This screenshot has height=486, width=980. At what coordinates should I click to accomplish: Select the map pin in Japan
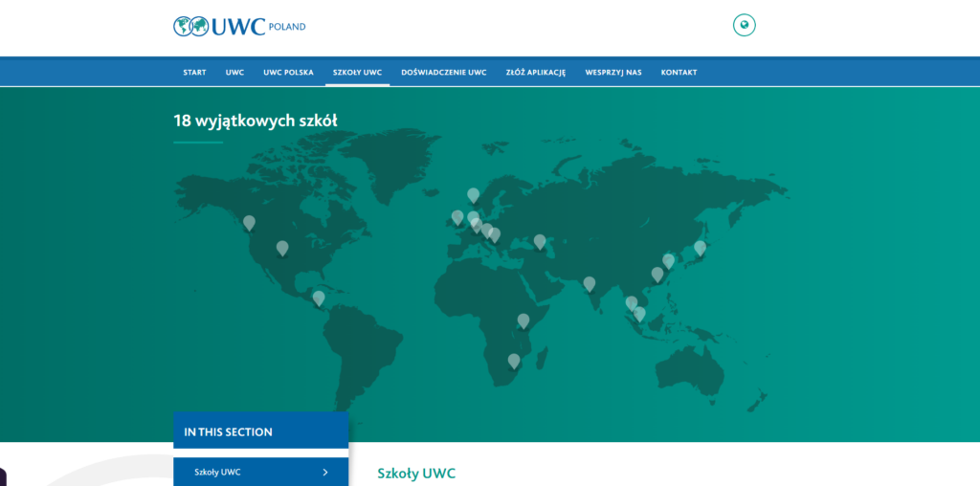click(700, 249)
